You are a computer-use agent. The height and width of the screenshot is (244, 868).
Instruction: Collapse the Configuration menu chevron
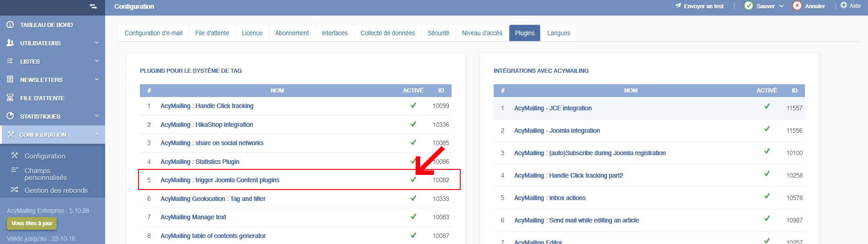[97, 134]
